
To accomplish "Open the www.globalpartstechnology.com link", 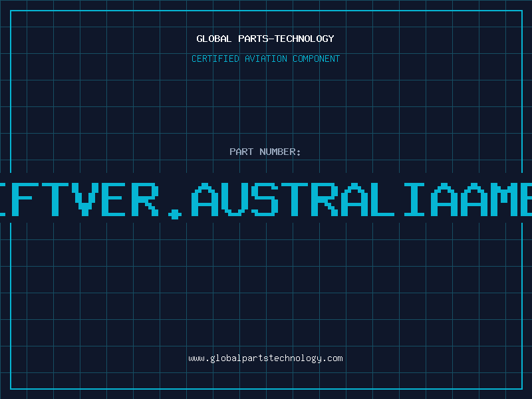I will point(265,358).
